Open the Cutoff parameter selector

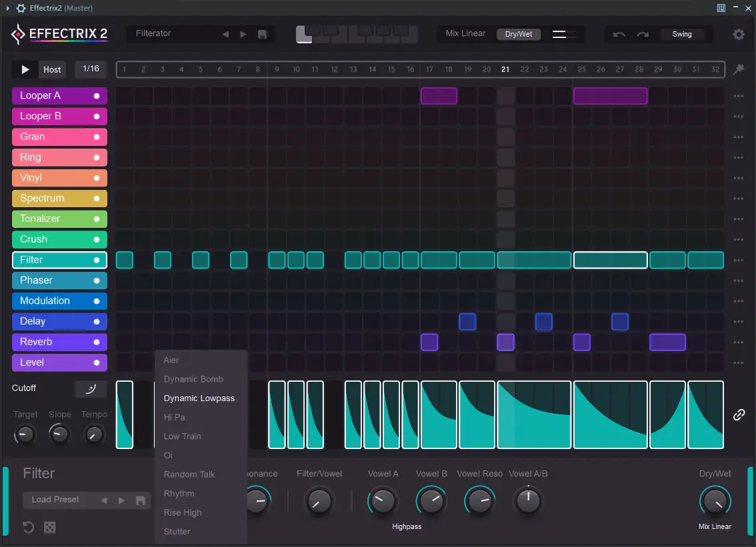coord(24,388)
